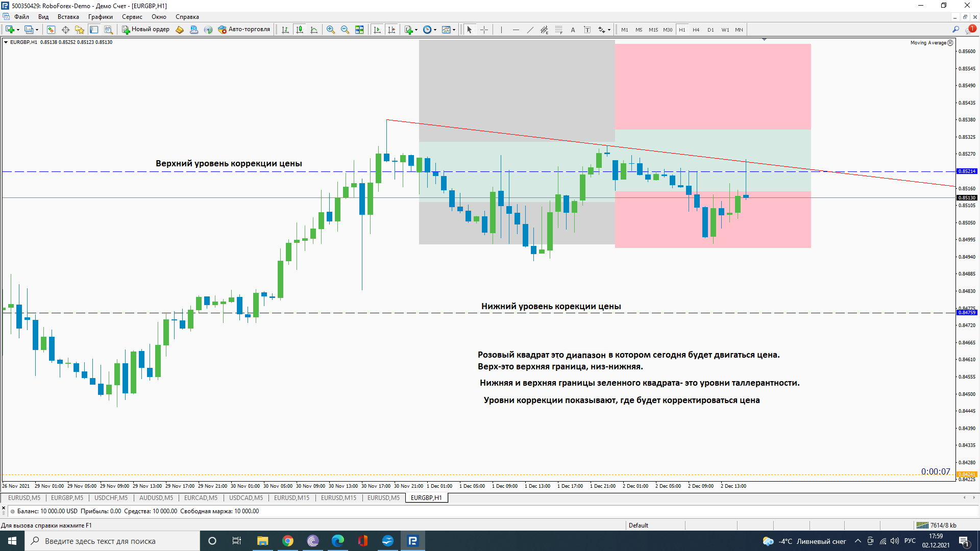The image size is (980, 551).
Task: Click the Новый ордер button
Action: [145, 30]
